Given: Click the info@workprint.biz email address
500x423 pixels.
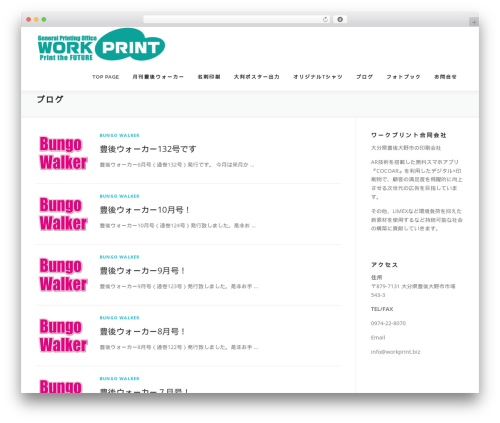Looking at the screenshot, I should pos(395,352).
